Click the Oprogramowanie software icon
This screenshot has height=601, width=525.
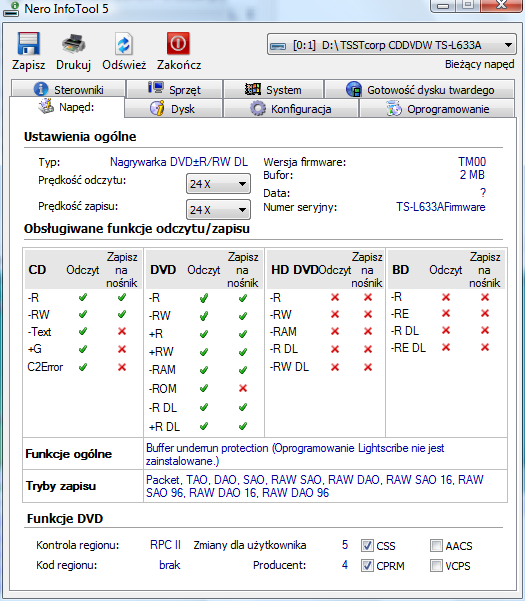[x=394, y=108]
